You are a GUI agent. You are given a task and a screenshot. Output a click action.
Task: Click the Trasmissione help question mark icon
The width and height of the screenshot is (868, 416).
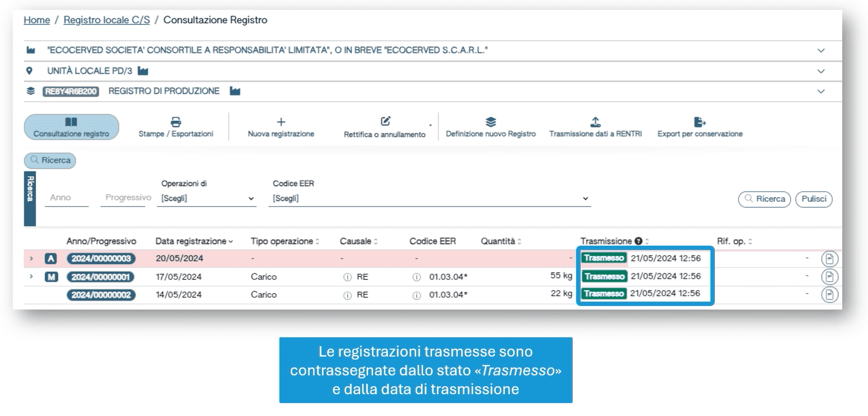point(639,241)
